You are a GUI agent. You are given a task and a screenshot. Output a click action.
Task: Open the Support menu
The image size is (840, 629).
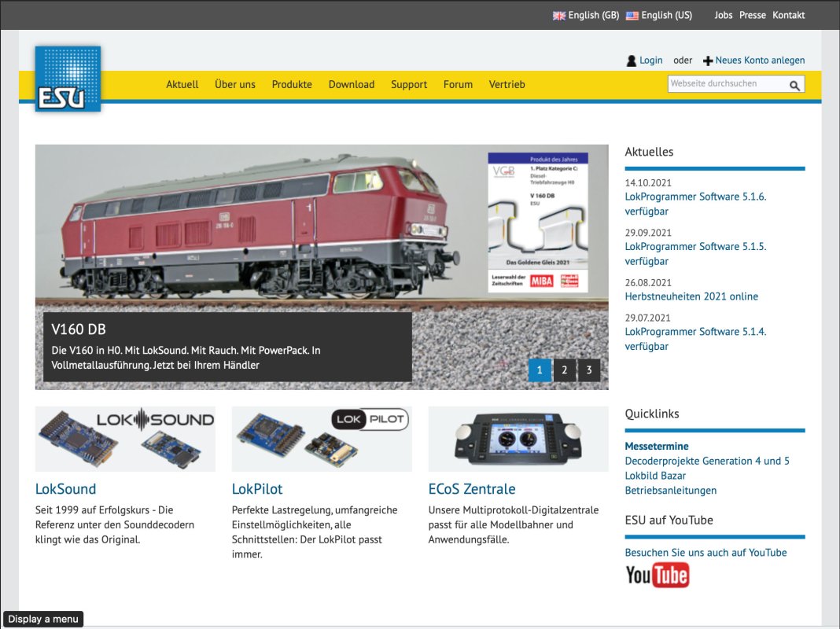(409, 84)
